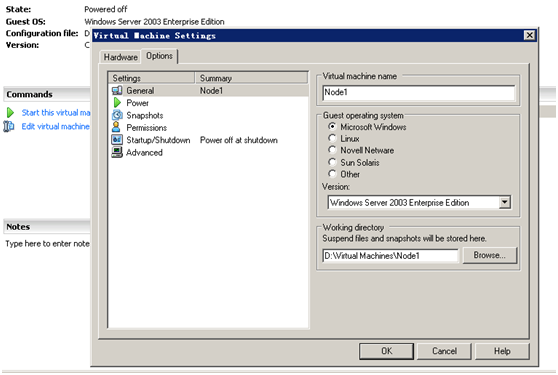The image size is (558, 375).
Task: Click the Commands section header
Action: pos(47,94)
